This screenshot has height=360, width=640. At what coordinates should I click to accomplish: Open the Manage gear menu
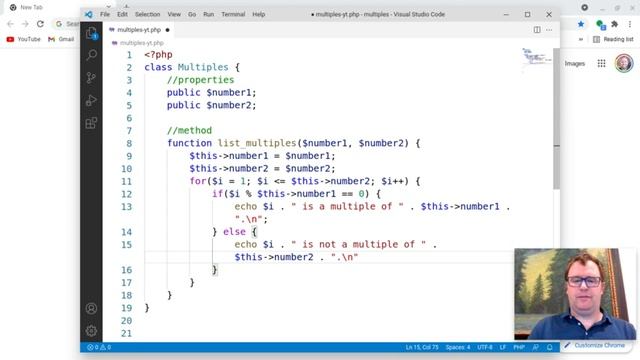click(91, 331)
